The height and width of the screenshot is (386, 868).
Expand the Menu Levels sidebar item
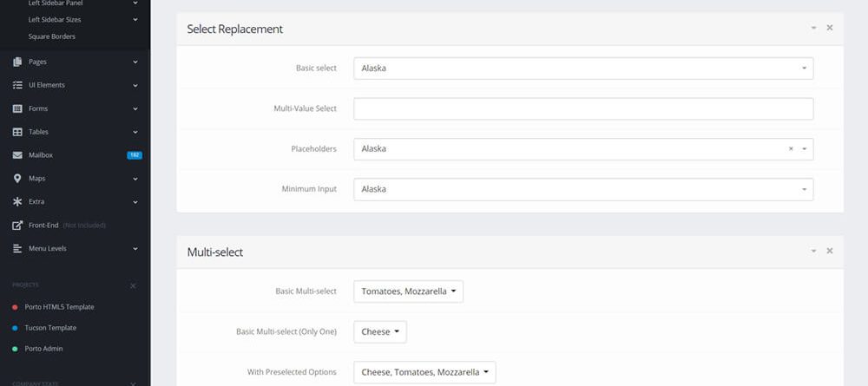(x=74, y=249)
